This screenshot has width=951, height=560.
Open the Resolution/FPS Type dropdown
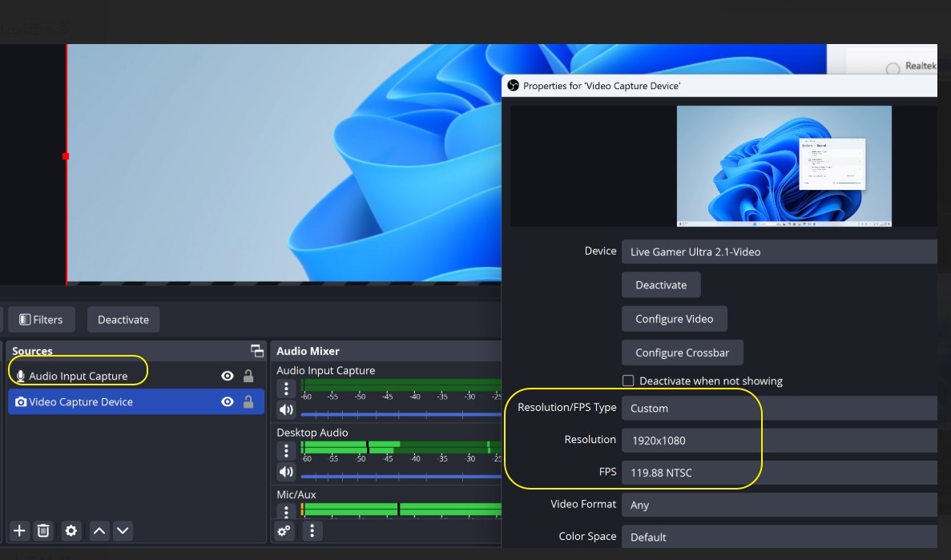(x=779, y=409)
